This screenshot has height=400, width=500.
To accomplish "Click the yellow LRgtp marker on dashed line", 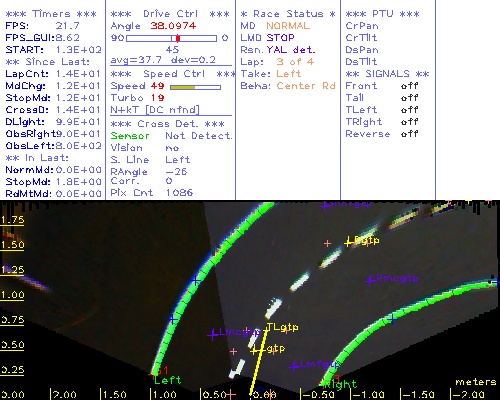I will pos(349,242).
